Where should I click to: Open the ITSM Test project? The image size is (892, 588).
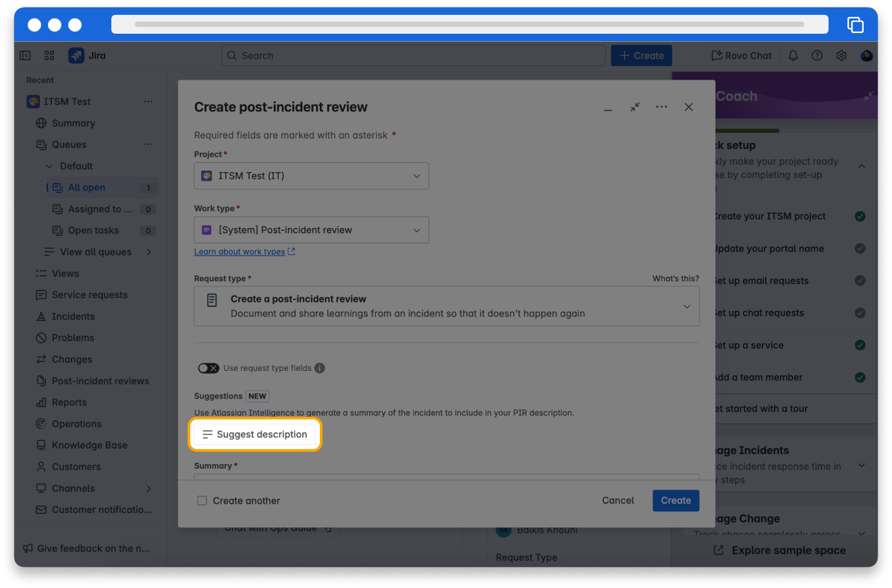coord(67,102)
